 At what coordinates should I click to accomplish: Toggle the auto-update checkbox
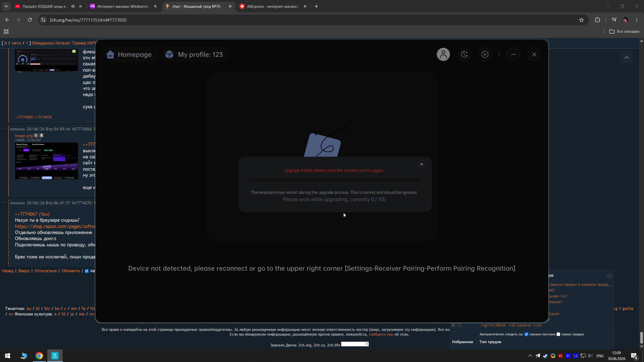coord(87,271)
